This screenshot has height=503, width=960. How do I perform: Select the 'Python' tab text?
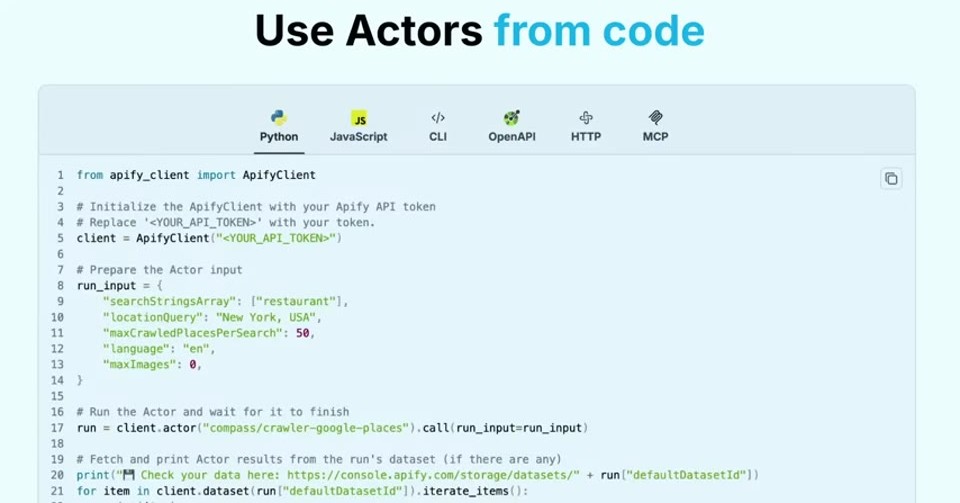click(x=279, y=137)
